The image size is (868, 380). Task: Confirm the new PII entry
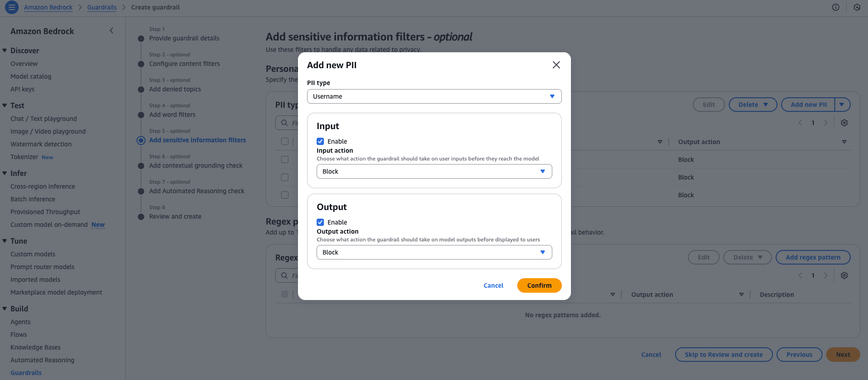539,285
